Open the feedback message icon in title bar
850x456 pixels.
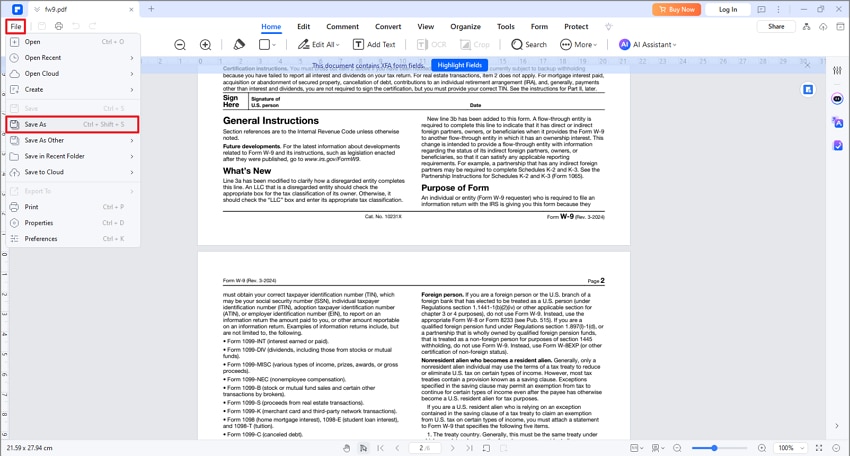click(762, 9)
